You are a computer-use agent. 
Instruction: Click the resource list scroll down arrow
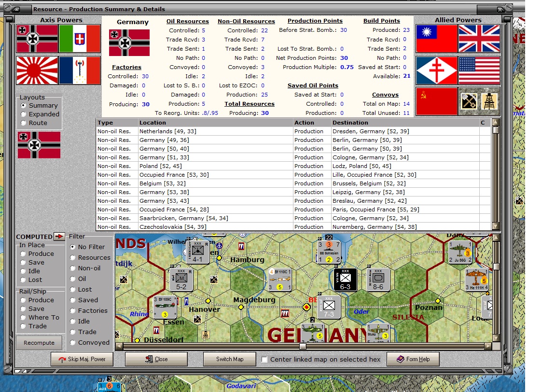point(496,226)
